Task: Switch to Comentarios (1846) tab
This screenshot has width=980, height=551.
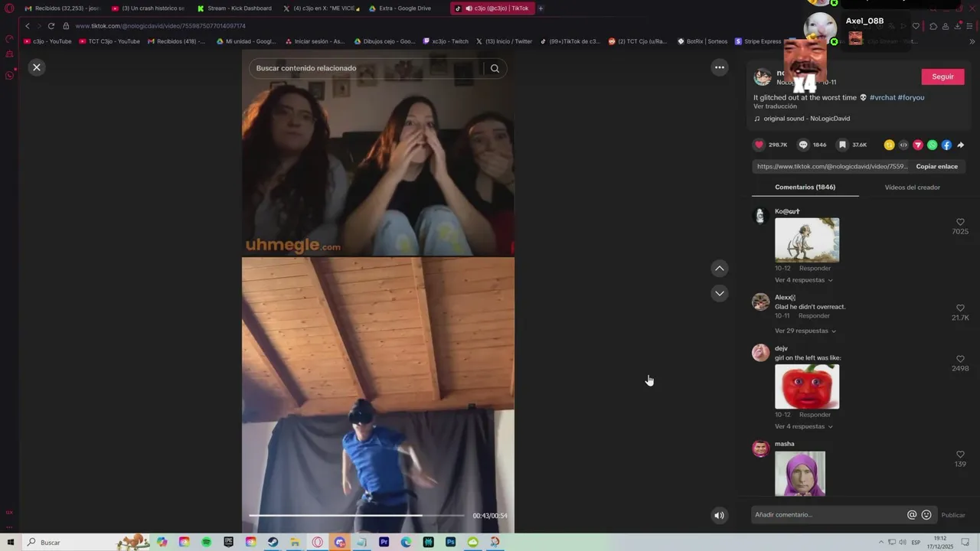Action: pyautogui.click(x=805, y=187)
